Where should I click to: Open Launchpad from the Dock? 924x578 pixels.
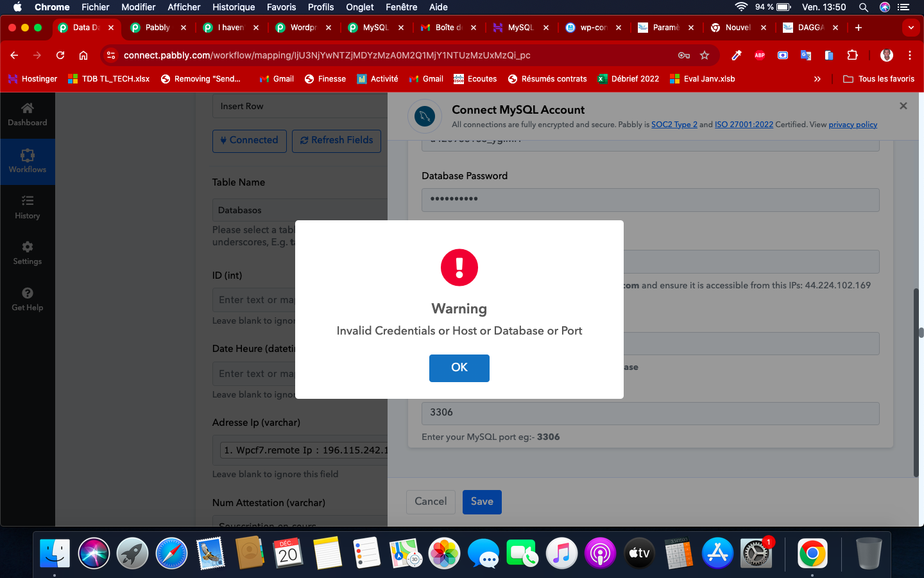pyautogui.click(x=132, y=554)
